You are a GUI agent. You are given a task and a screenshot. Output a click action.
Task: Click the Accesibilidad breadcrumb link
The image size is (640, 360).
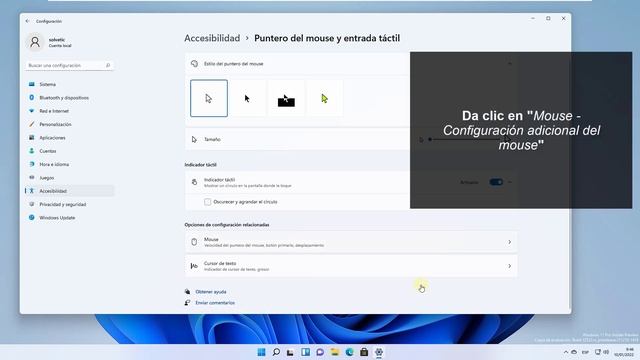(212, 38)
